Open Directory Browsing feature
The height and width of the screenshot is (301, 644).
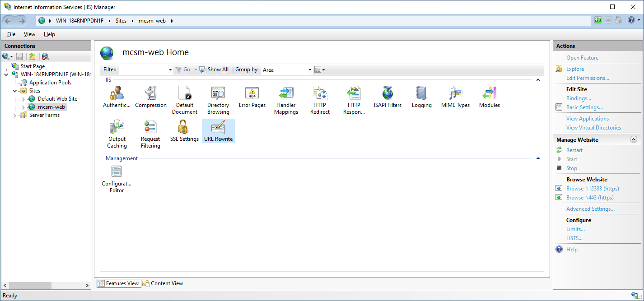(218, 100)
